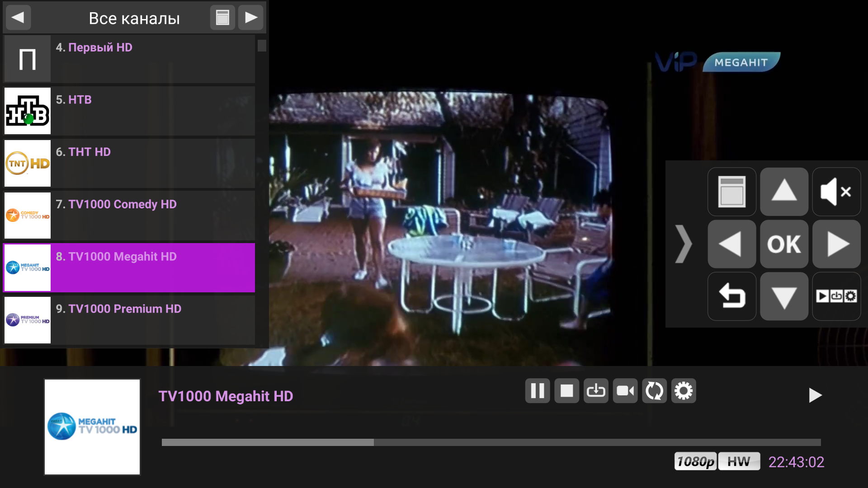868x488 pixels.
Task: Select channel 8. TV1000 Megahit HD
Action: click(x=129, y=267)
